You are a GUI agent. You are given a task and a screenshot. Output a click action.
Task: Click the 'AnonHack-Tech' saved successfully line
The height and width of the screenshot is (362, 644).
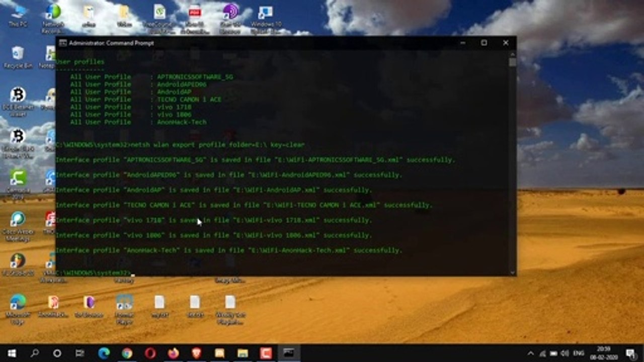(229, 250)
